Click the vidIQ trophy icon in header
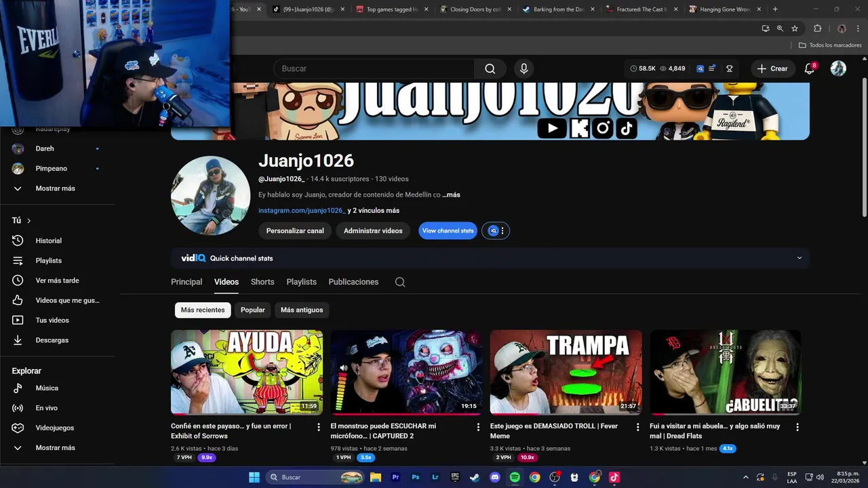Screen dimensions: 868x488 point(730,68)
